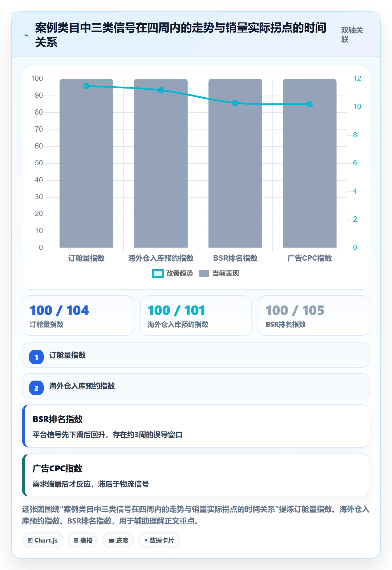Click the 广告CPC指数 x-axis label

pos(309,258)
